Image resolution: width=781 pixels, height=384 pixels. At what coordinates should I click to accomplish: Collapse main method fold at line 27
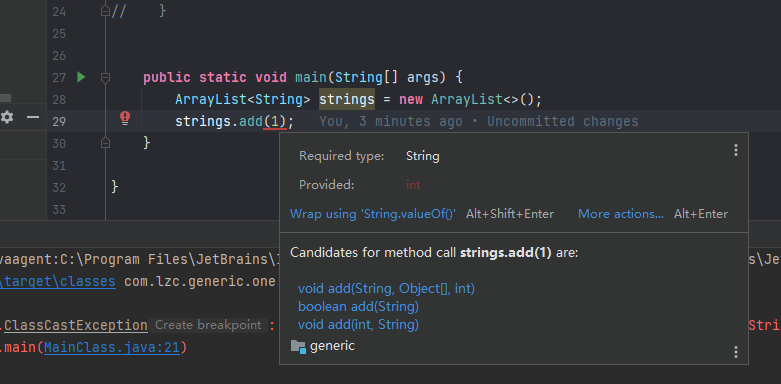pyautogui.click(x=105, y=77)
